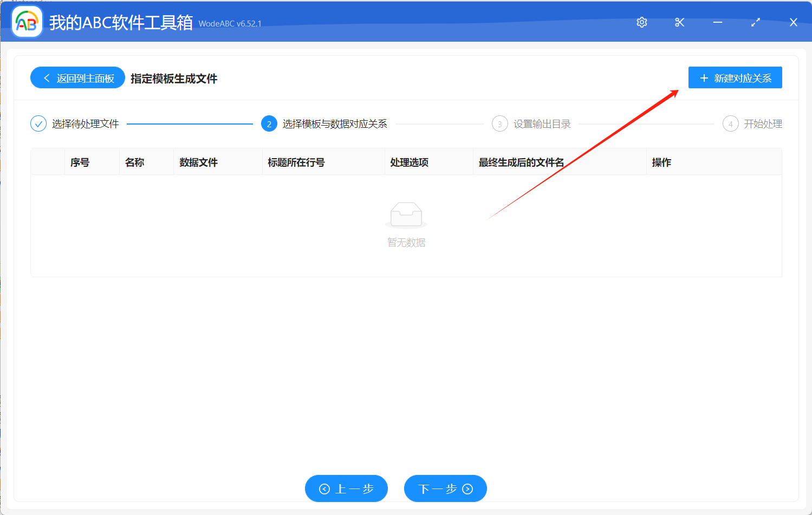Viewport: 812px width, 515px height.
Task: Select the 处理选项 column header
Action: [409, 161]
